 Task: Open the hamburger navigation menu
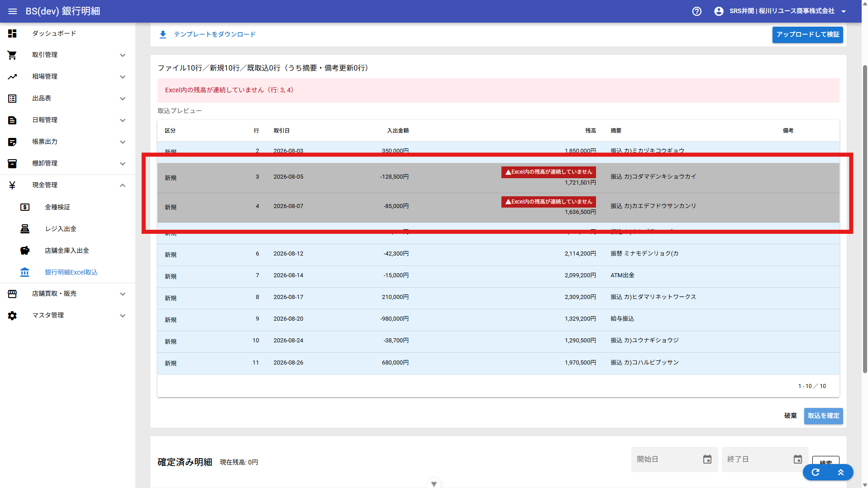point(13,11)
